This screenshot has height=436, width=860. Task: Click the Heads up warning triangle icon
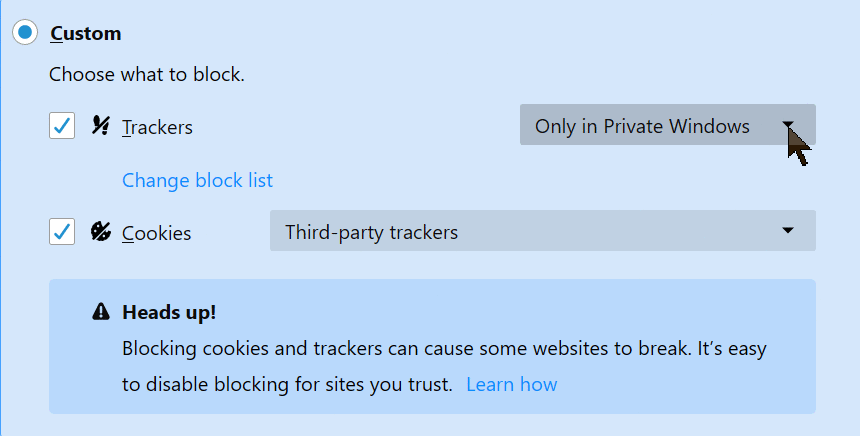[x=100, y=312]
